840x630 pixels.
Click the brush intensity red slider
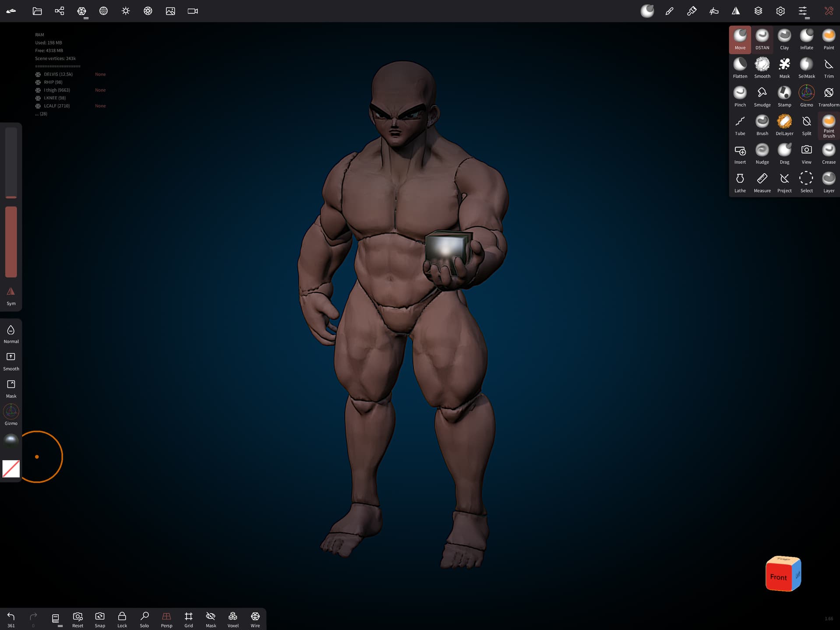[11, 242]
